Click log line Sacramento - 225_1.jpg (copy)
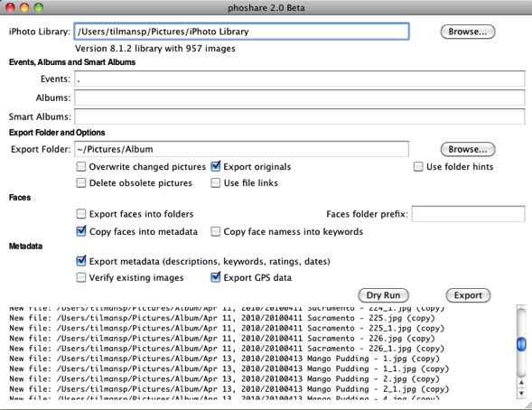This screenshot has width=532, height=410. [x=227, y=329]
